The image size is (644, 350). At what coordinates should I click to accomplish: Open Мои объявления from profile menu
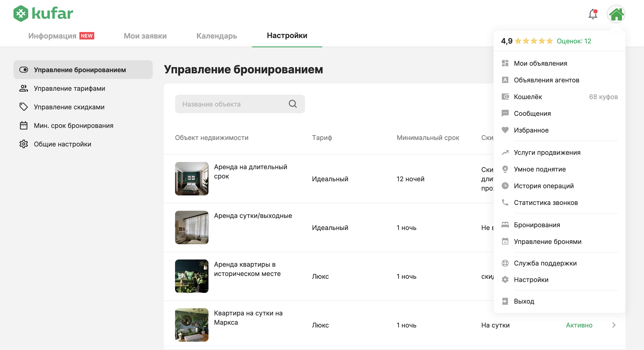pos(559,63)
